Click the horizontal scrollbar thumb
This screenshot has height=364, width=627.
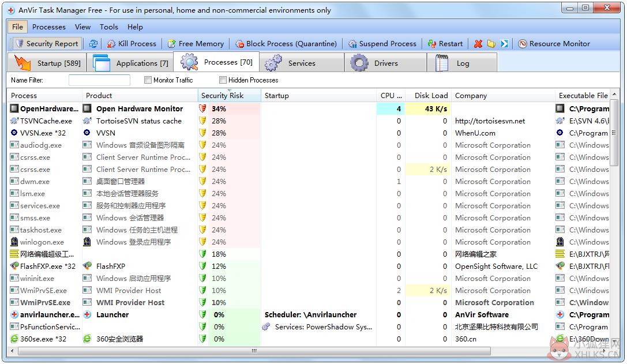(254, 351)
